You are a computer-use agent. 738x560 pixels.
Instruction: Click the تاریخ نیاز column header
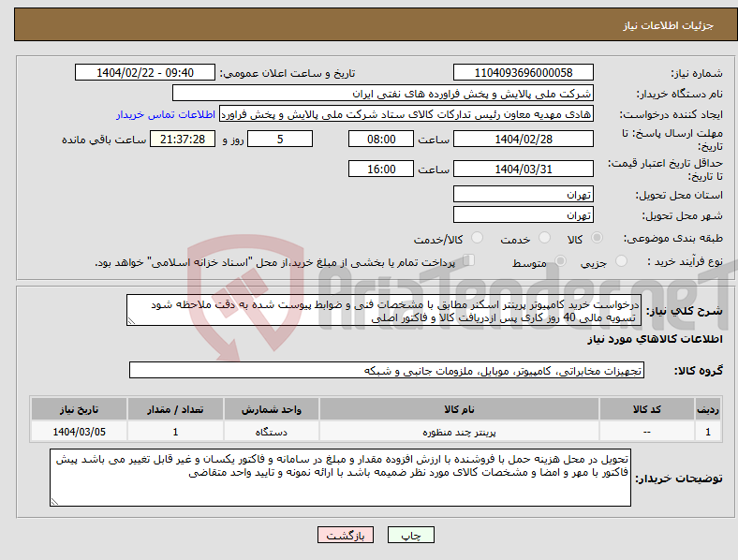coord(79,409)
